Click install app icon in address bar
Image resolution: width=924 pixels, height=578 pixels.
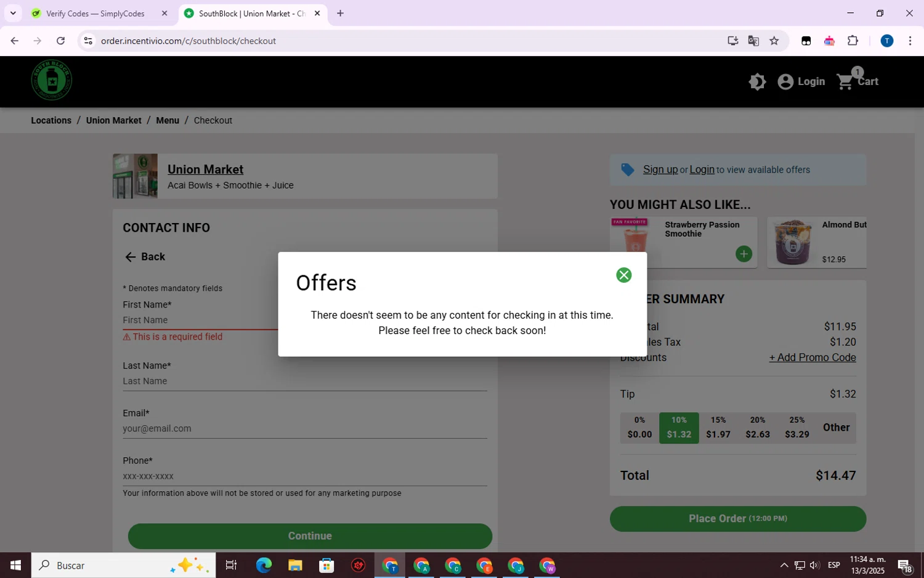click(x=732, y=41)
